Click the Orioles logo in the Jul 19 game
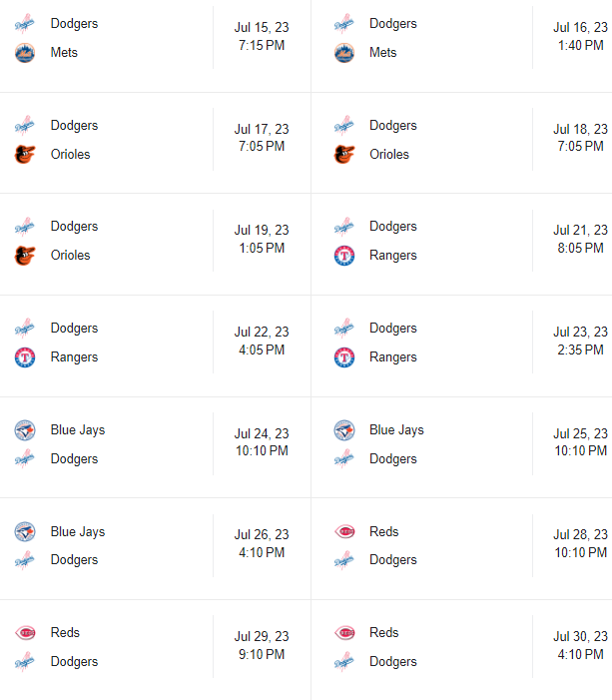 tap(25, 256)
